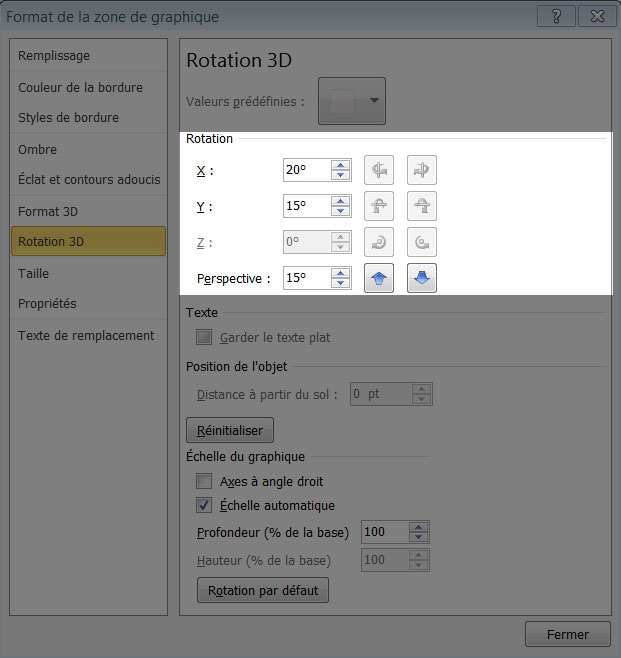
Task: Click the Distance à partir du sol field
Action: (381, 394)
